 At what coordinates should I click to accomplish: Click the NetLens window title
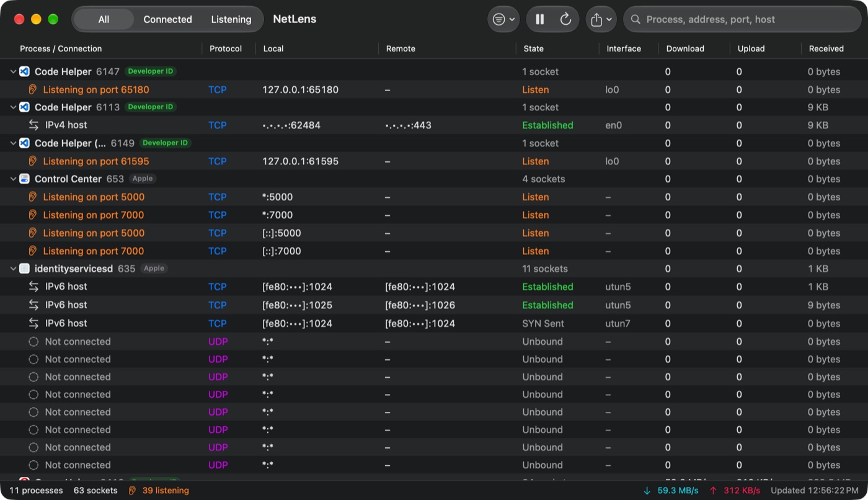coord(294,19)
